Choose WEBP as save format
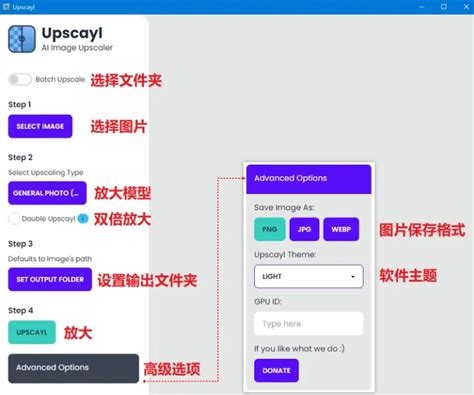 [341, 229]
